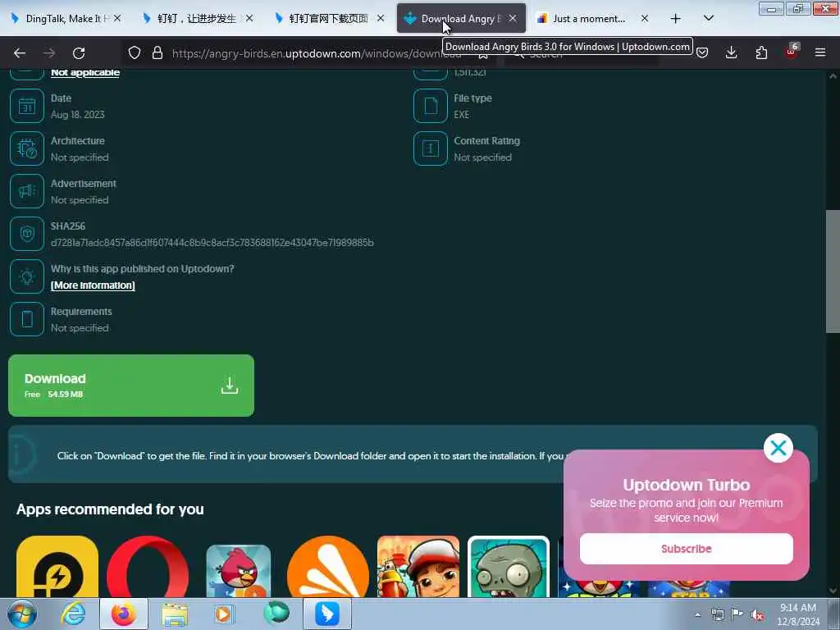Open the Extensions puzzle icon

coord(761,52)
